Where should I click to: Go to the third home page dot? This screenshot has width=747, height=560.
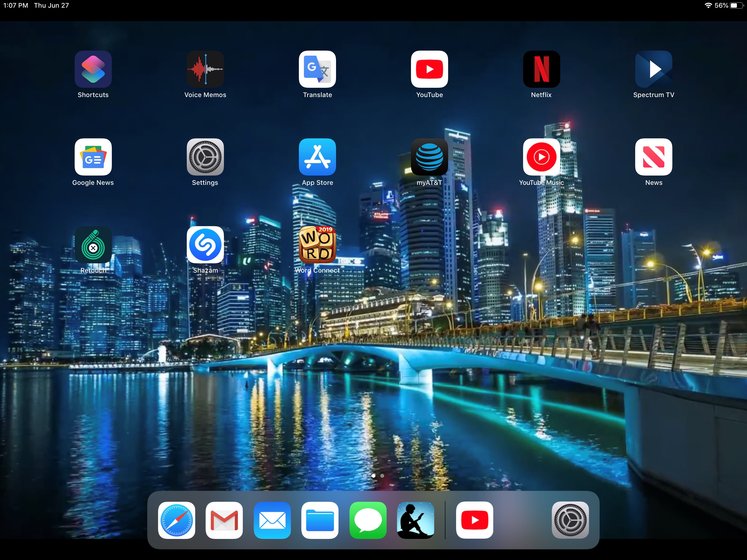point(382,476)
